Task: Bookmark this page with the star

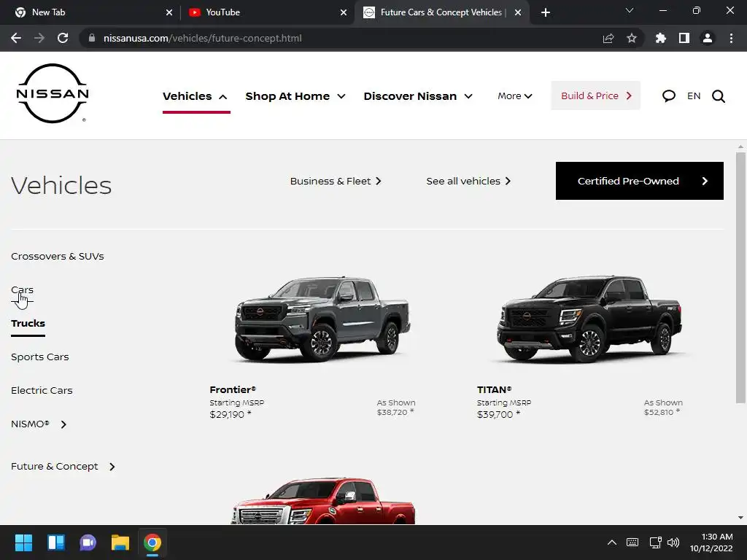Action: (x=632, y=38)
